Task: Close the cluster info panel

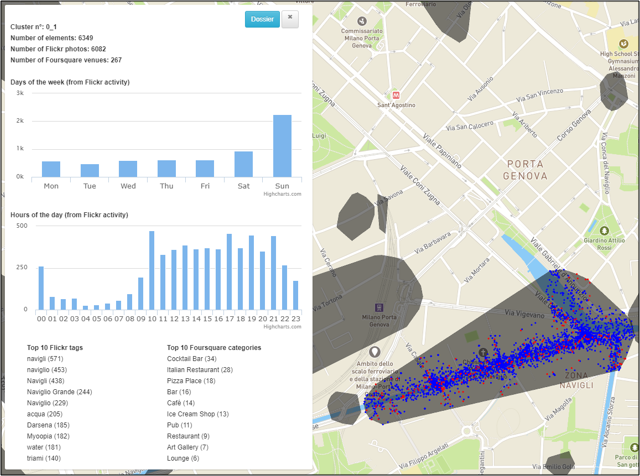Action: click(290, 19)
